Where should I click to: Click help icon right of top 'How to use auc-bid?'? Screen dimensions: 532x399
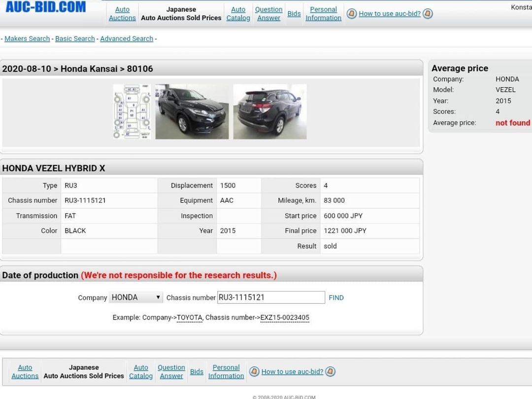point(428,14)
